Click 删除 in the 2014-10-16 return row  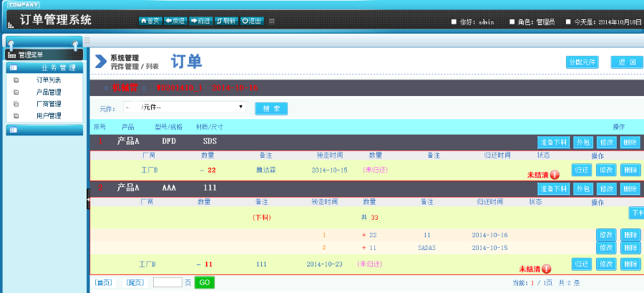click(x=630, y=235)
